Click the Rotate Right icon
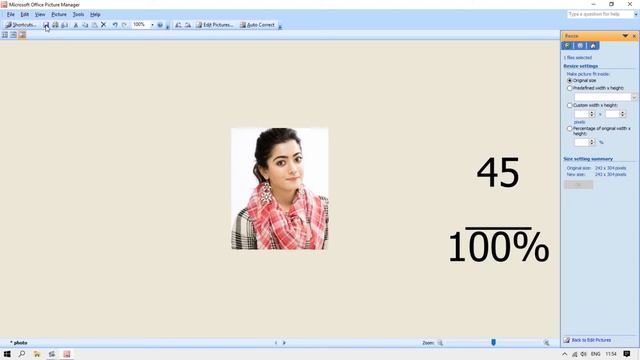 click(187, 25)
